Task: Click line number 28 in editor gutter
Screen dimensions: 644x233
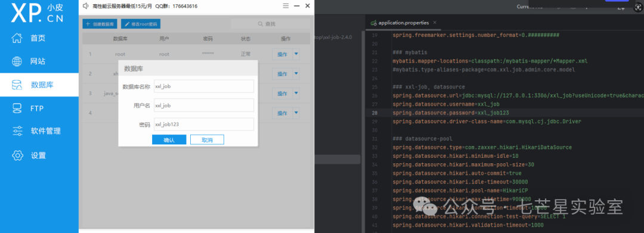Action: [374, 113]
